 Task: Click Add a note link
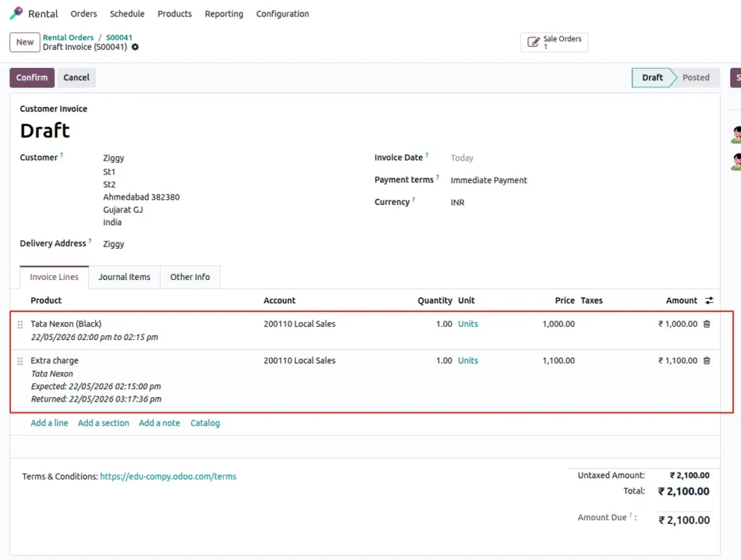pyautogui.click(x=159, y=423)
